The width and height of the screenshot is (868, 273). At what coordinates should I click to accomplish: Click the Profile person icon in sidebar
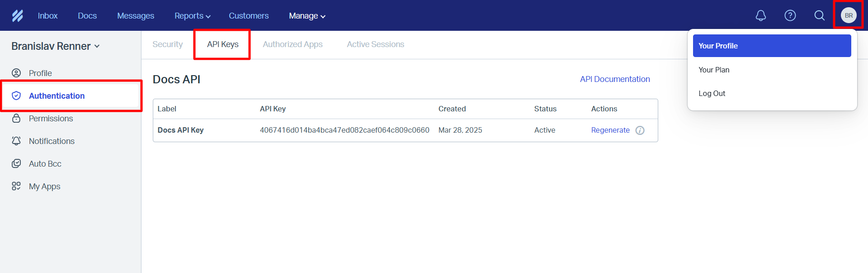pos(16,73)
